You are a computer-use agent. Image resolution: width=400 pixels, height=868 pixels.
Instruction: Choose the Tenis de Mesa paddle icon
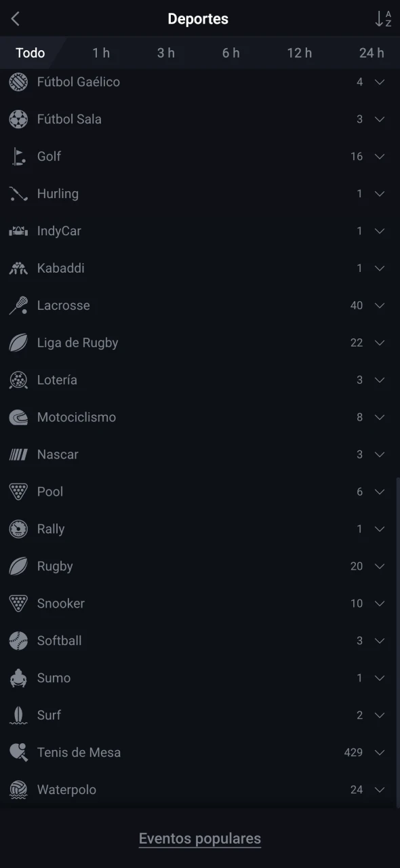18,753
